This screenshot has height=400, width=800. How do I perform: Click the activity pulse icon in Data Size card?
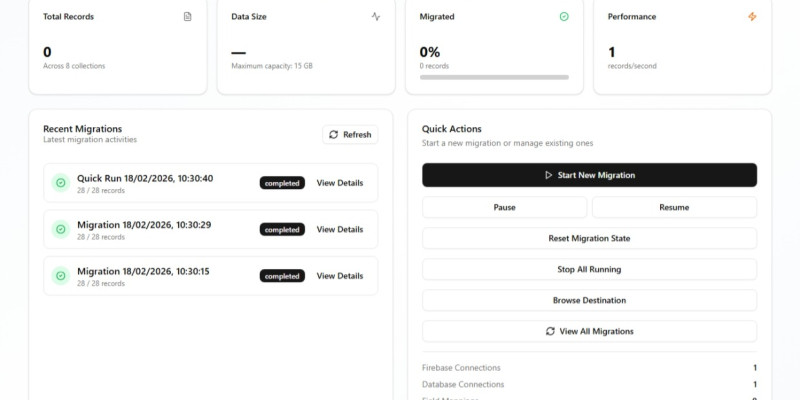coord(376,17)
